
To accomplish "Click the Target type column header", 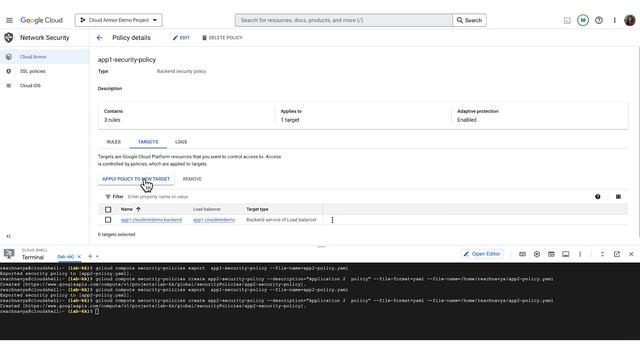I will point(257,209).
